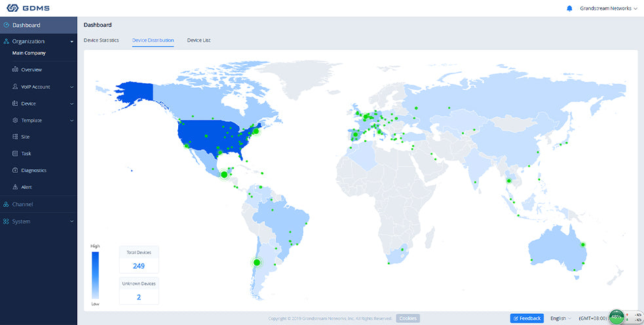Click the Dashboard gauge icon
Viewport: 644px width, 325px height.
tap(6, 25)
